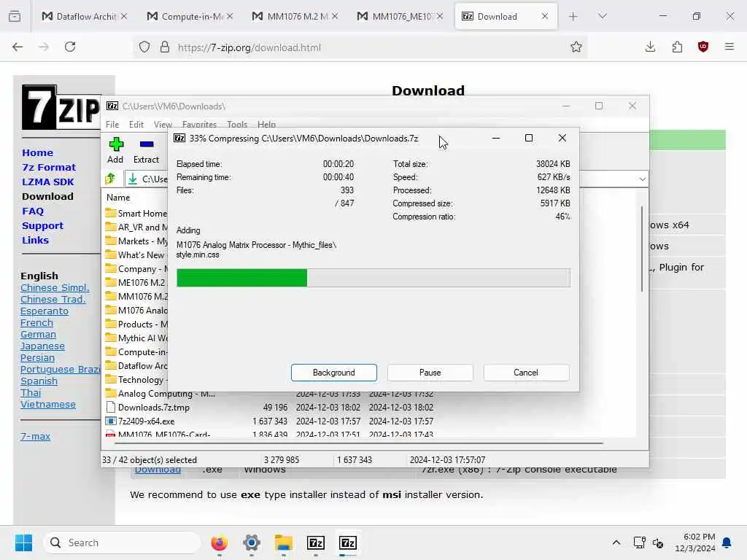Viewport: 747px width, 560px height.
Task: Expand the 7-Zip address path dropdown
Action: [642, 179]
